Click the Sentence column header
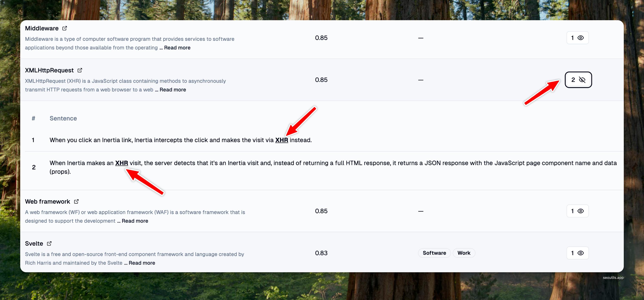Image resolution: width=644 pixels, height=300 pixels. click(63, 118)
